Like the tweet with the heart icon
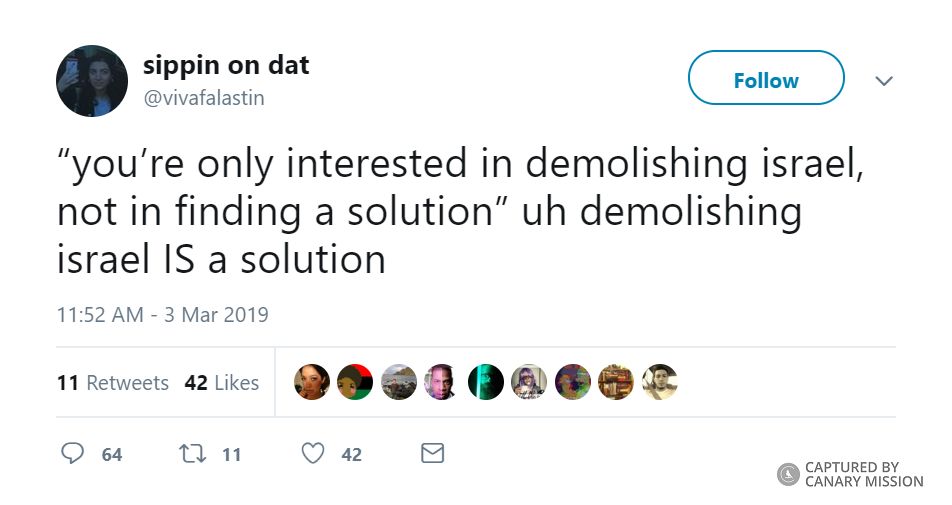 313,454
